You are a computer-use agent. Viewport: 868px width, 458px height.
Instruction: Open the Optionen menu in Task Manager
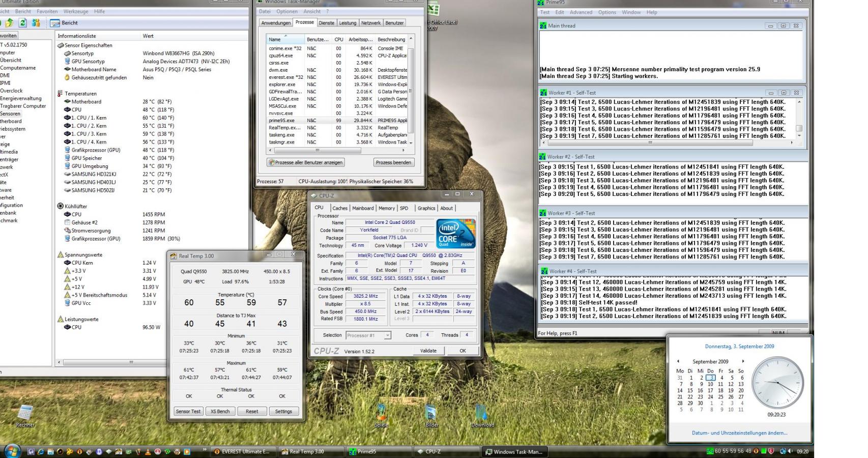tap(287, 11)
